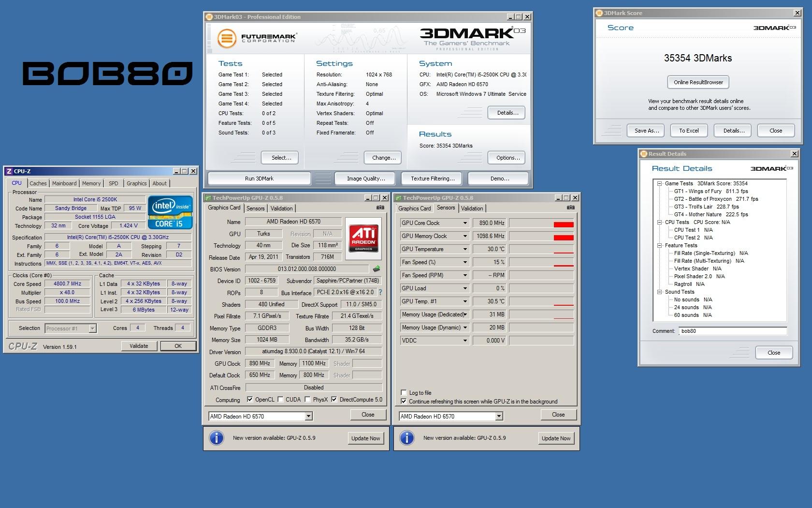Click the To Excel button
Screen dimensions: 812x508
tap(689, 131)
